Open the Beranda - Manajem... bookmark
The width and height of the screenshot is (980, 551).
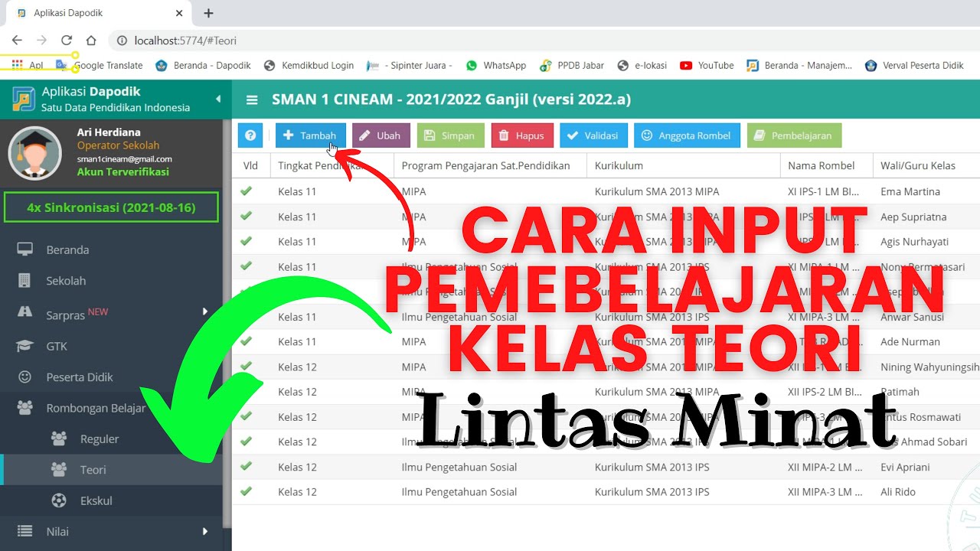pos(799,66)
